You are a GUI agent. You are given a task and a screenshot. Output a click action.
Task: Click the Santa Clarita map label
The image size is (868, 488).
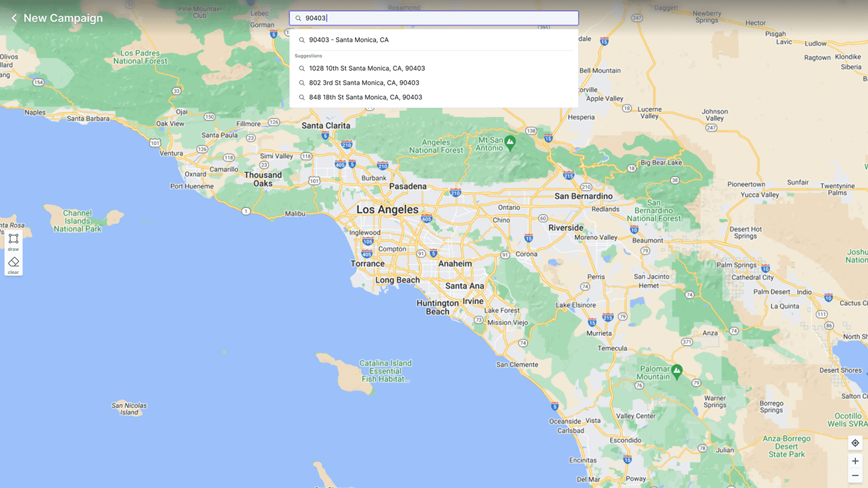[325, 125]
